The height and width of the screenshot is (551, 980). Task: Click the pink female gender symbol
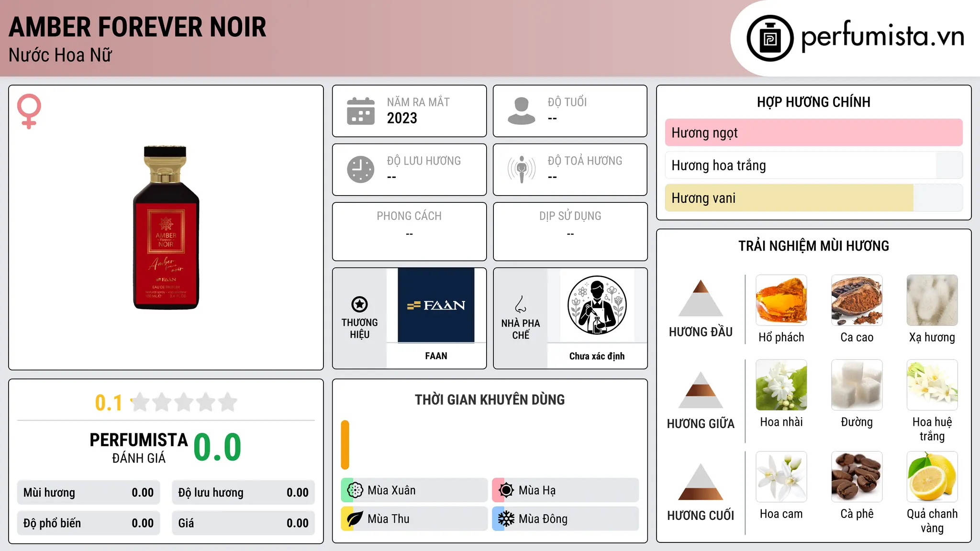tap(29, 111)
